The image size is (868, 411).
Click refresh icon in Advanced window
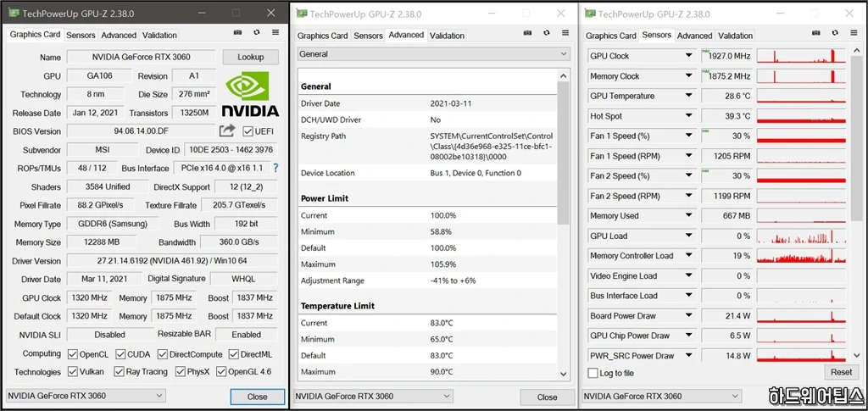click(547, 33)
